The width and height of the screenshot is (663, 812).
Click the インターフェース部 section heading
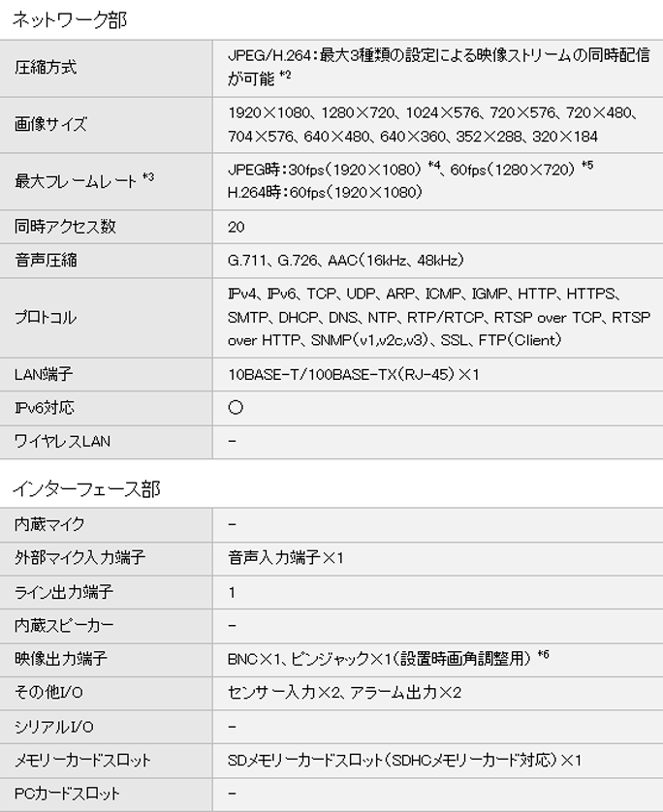coord(85,489)
